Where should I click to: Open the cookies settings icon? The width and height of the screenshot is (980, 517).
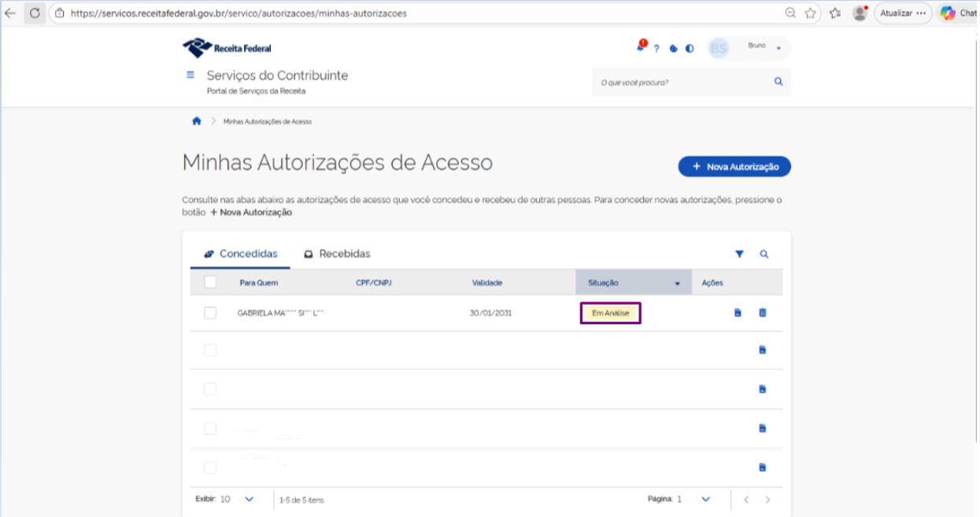(674, 49)
